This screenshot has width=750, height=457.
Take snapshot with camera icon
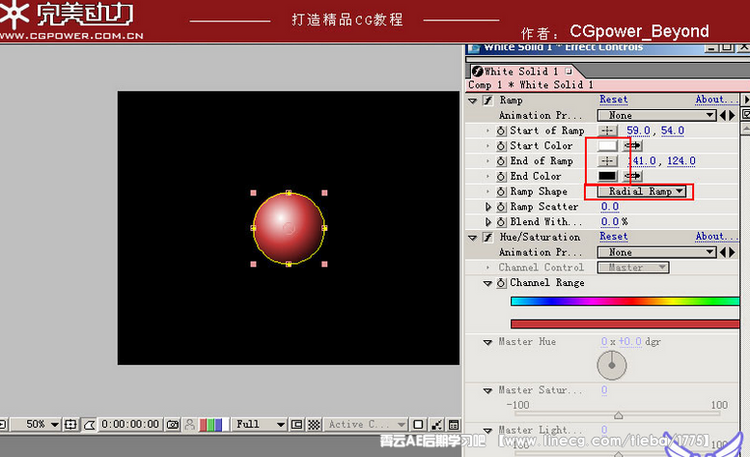(173, 424)
